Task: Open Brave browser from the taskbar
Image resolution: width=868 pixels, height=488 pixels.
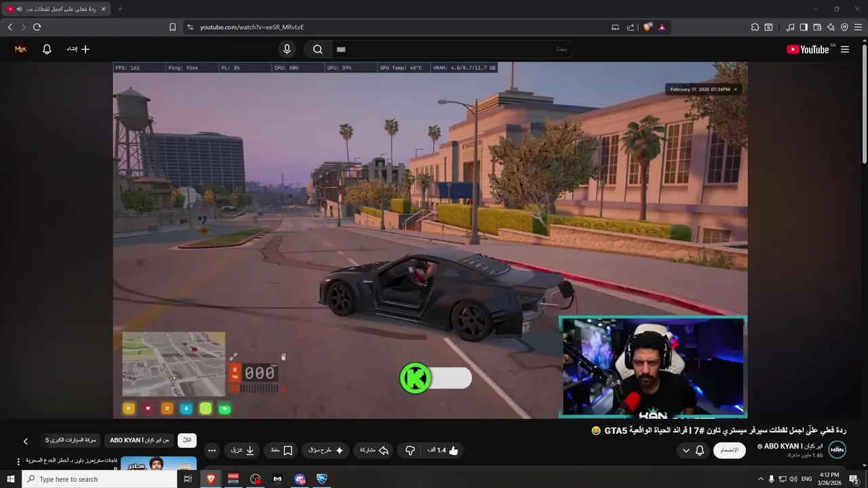Action: (x=211, y=479)
